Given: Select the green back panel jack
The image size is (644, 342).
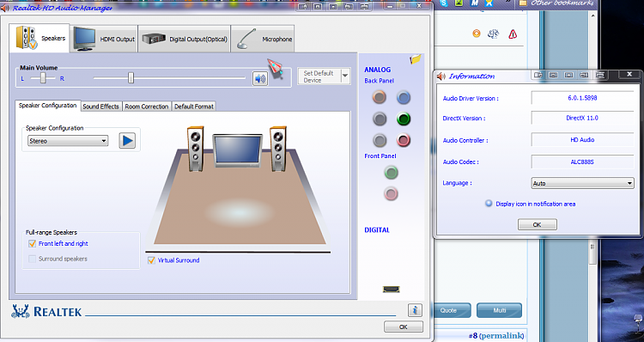Looking at the screenshot, I should pos(404,119).
